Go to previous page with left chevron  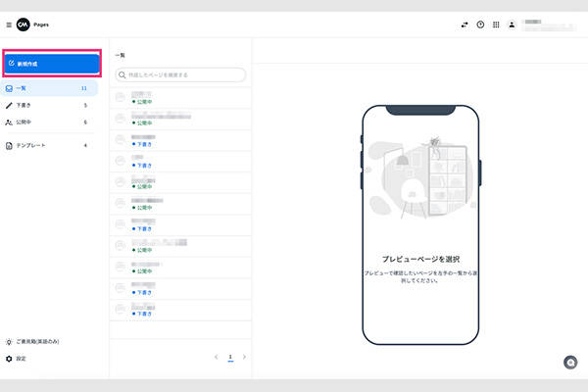click(x=217, y=357)
